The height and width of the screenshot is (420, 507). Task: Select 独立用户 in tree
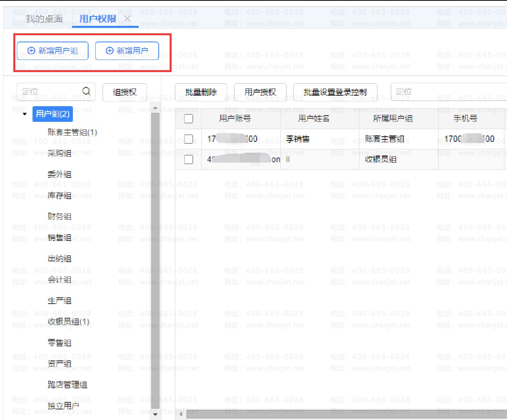pos(63,406)
